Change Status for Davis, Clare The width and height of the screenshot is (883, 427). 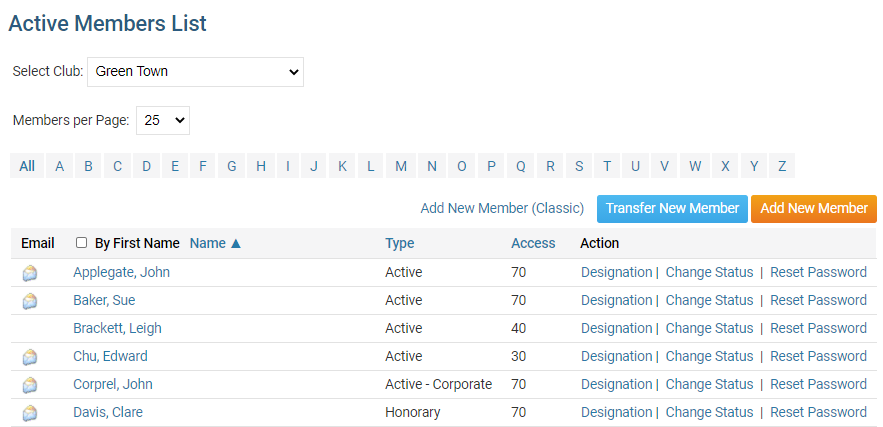[709, 412]
